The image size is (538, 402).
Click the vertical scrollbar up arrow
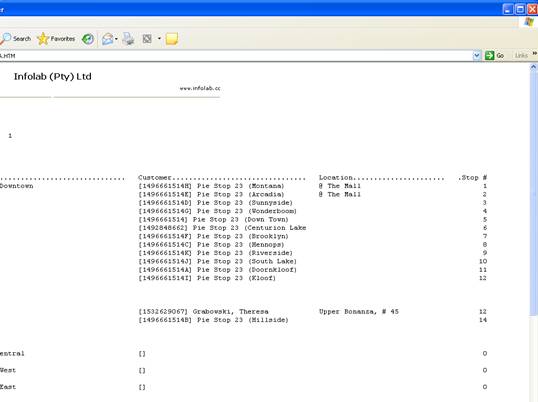point(534,67)
